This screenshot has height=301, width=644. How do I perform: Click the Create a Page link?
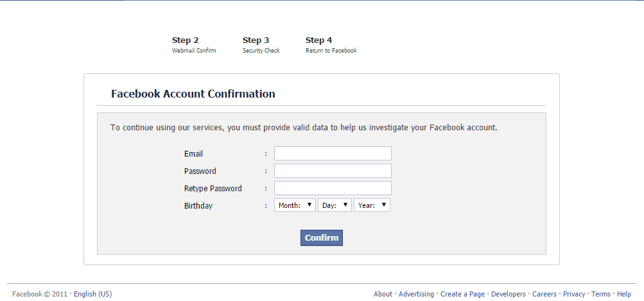(x=462, y=294)
